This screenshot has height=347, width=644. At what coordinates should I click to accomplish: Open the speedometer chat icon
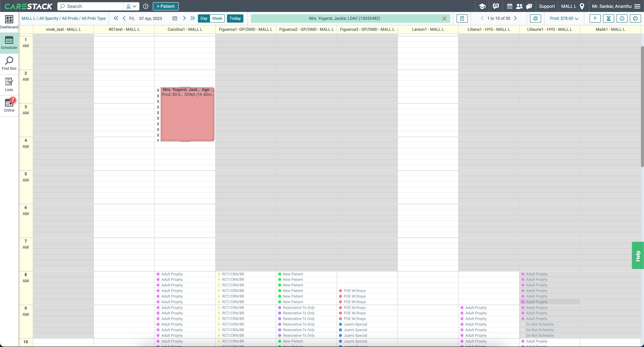pos(495,6)
